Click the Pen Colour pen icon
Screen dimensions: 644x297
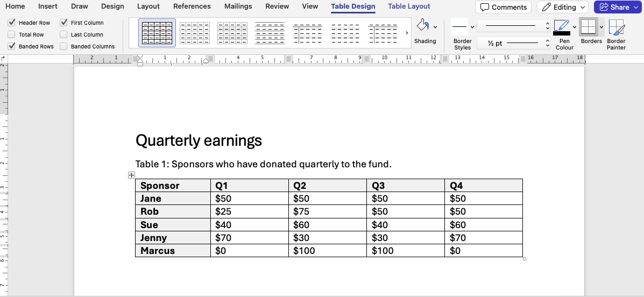[x=562, y=25]
